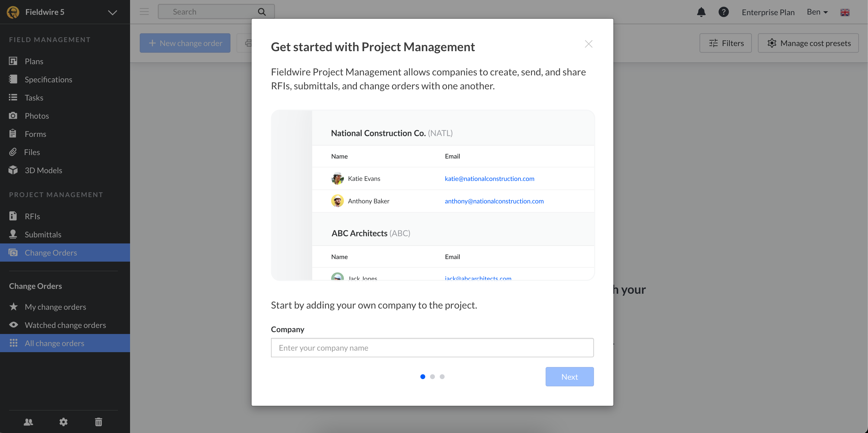Viewport: 868px width, 433px height.
Task: Open the Ben user menu dropdown
Action: pyautogui.click(x=817, y=12)
